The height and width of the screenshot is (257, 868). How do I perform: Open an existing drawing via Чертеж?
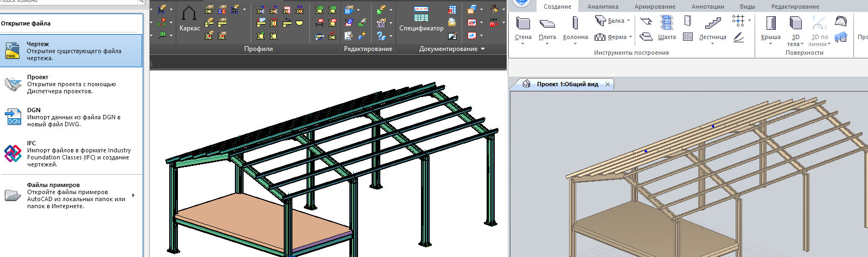pos(71,51)
